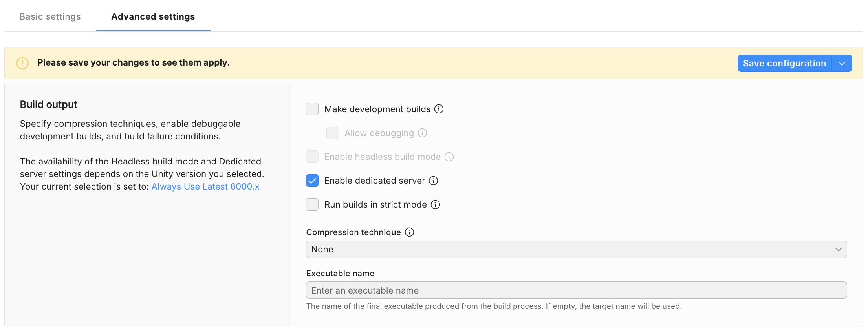868x332 pixels.
Task: Switch to the Basic settings tab
Action: pyautogui.click(x=50, y=16)
